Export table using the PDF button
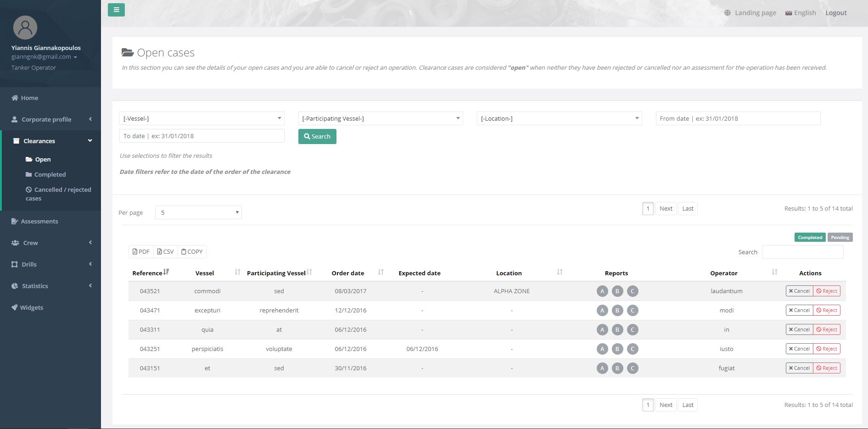 (141, 251)
